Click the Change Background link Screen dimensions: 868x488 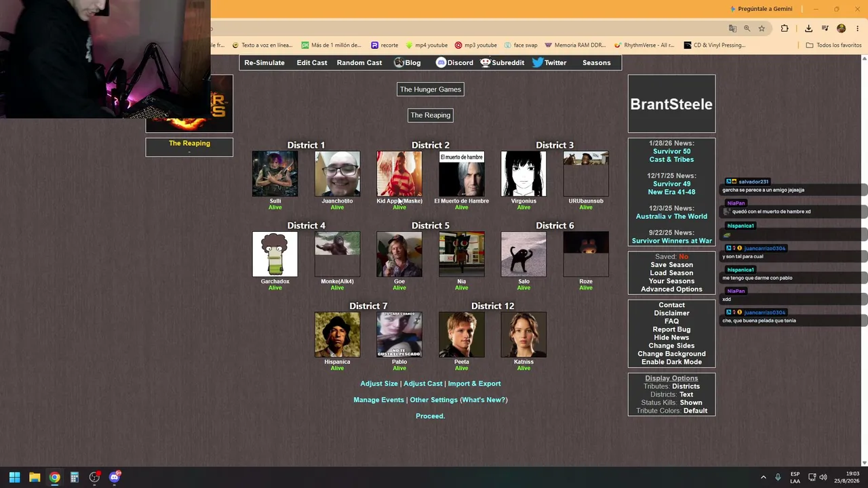[x=671, y=354]
